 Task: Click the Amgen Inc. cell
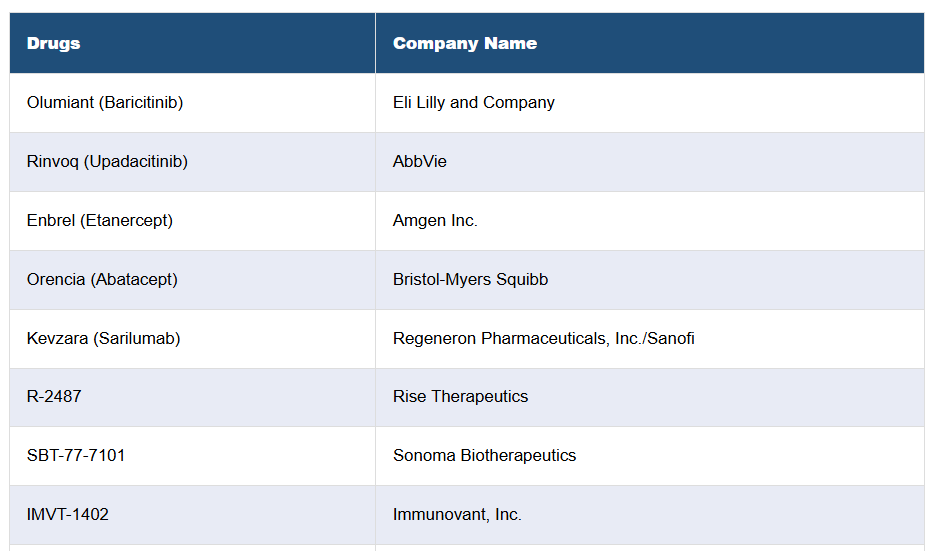click(435, 220)
